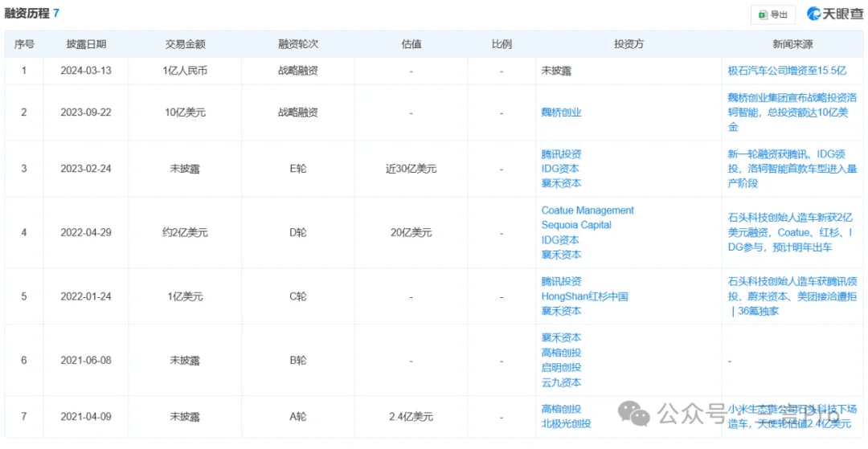The height and width of the screenshot is (449, 868).
Task: Select the valuation cell 20亿美元
Action: point(411,233)
